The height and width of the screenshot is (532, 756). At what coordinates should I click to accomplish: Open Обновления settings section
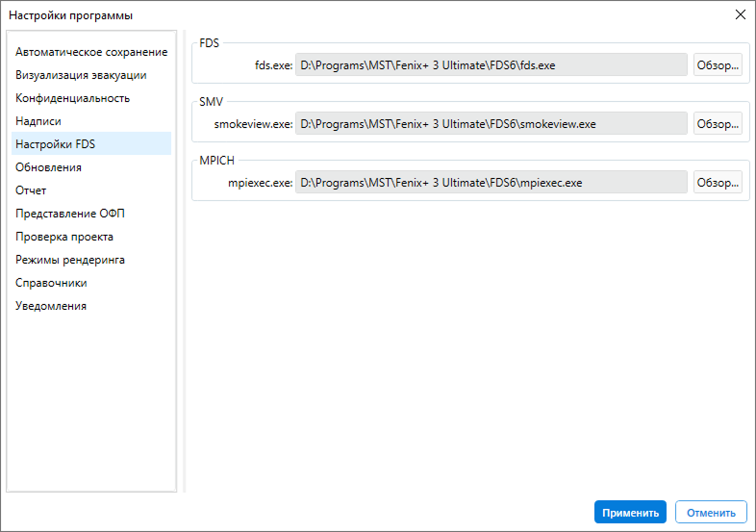91,166
